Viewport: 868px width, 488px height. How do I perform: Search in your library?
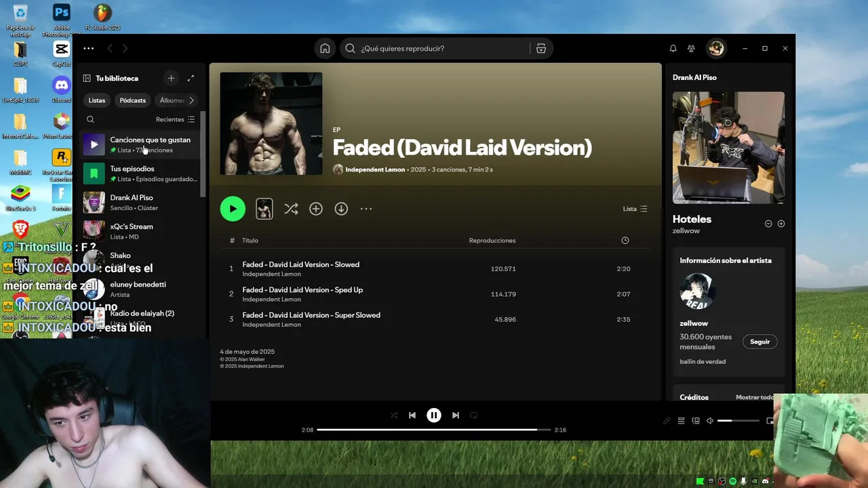point(90,119)
